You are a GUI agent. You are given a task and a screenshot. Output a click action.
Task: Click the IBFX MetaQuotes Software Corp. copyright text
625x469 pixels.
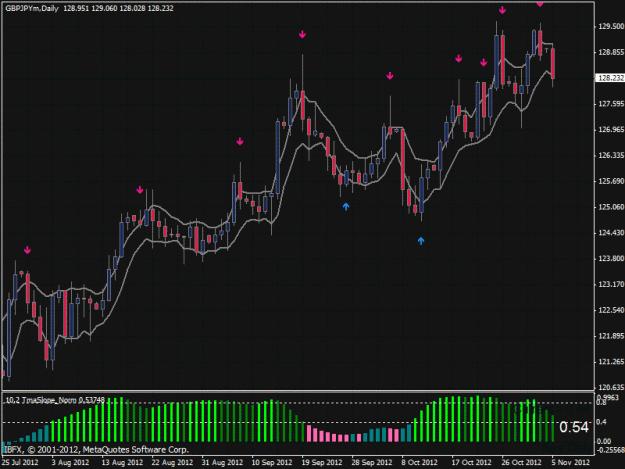click(x=96, y=450)
